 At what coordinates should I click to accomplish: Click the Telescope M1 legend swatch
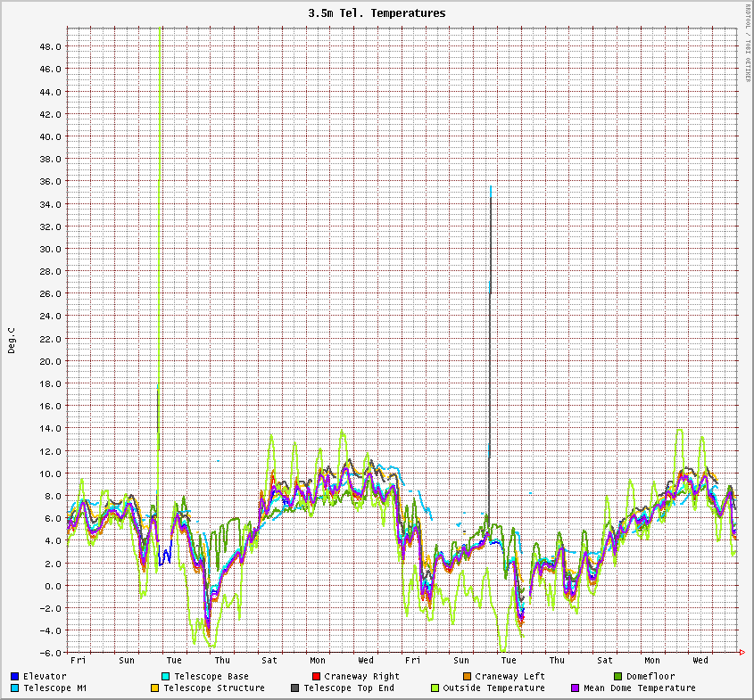14,688
